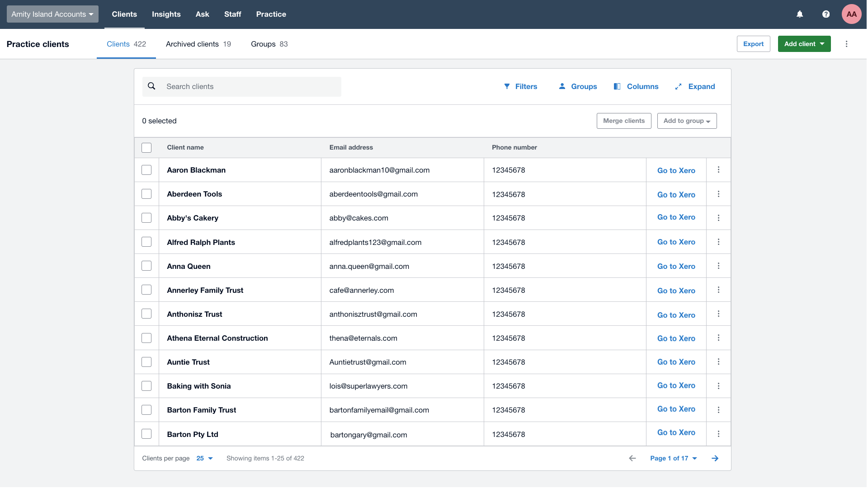Viewport: 868px width, 488px height.
Task: Change Clients per page using the 25 dropdown
Action: click(204, 458)
